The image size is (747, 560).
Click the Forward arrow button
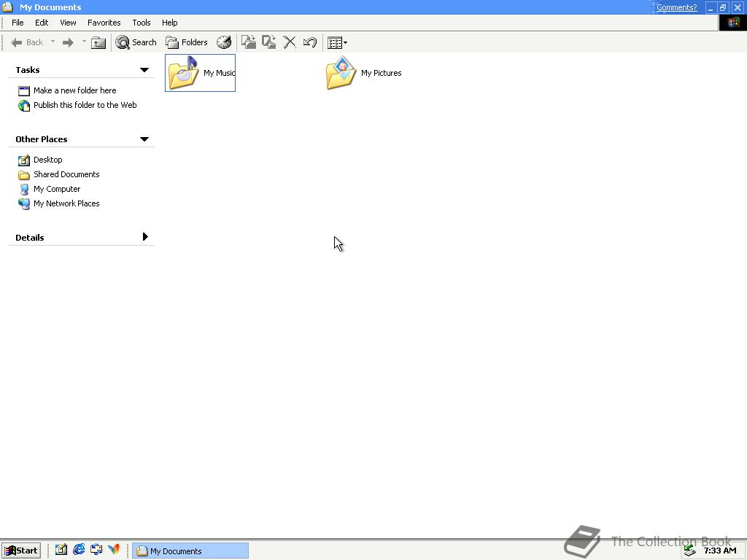tap(68, 42)
